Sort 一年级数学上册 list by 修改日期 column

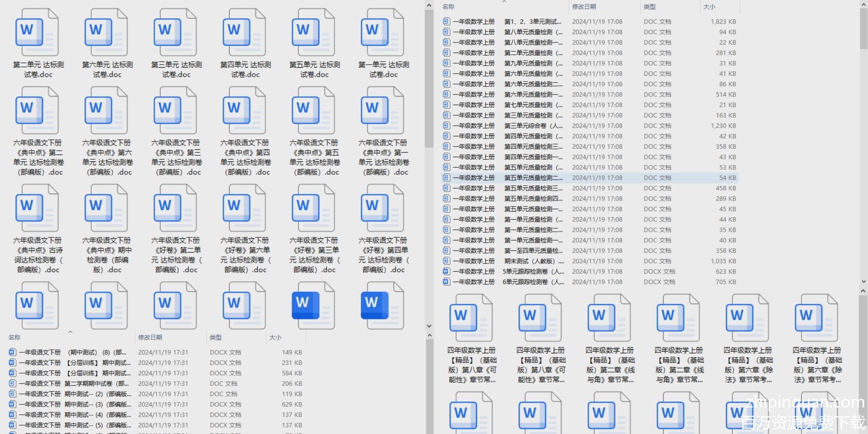pyautogui.click(x=584, y=7)
